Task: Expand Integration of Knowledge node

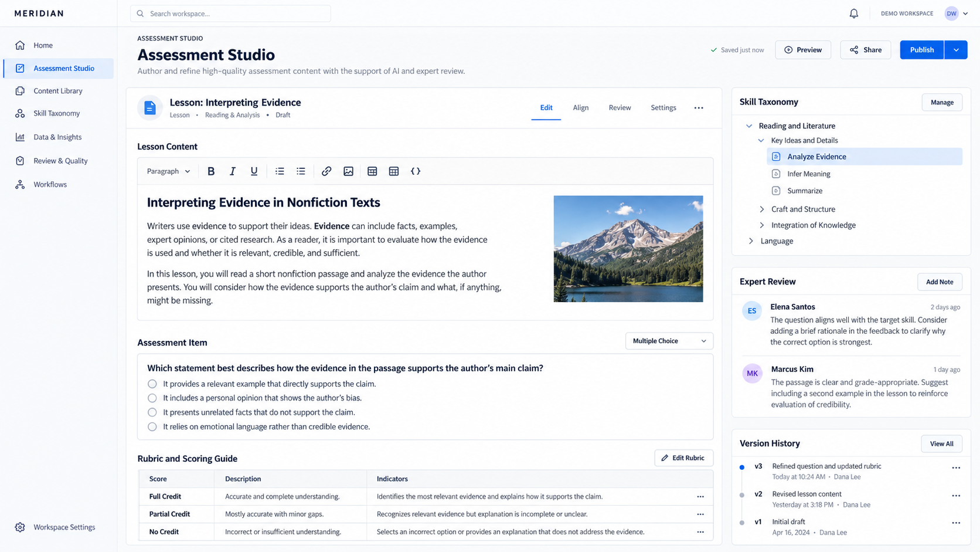Action: coord(762,225)
